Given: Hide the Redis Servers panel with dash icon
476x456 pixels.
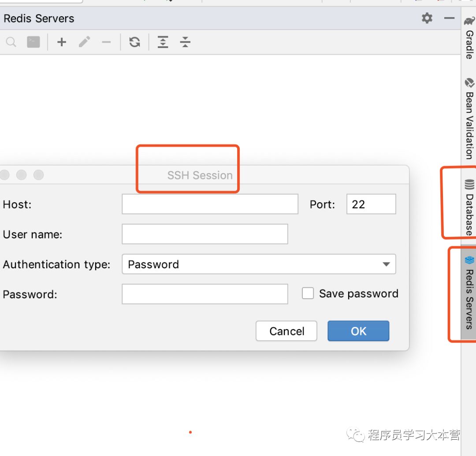Looking at the screenshot, I should [449, 18].
